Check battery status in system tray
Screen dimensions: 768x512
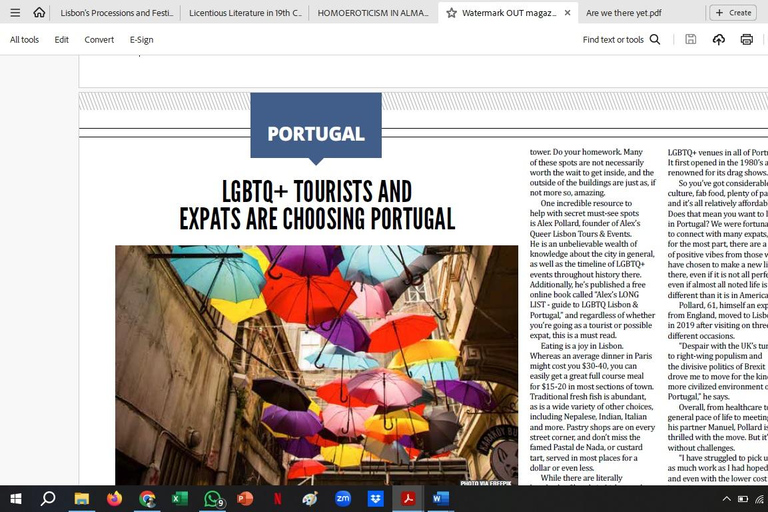click(x=743, y=499)
